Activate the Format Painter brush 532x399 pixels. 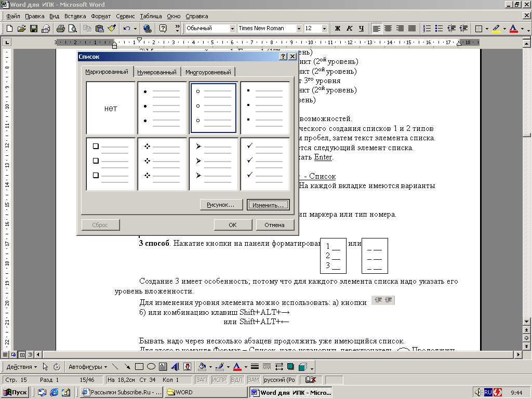point(112,29)
